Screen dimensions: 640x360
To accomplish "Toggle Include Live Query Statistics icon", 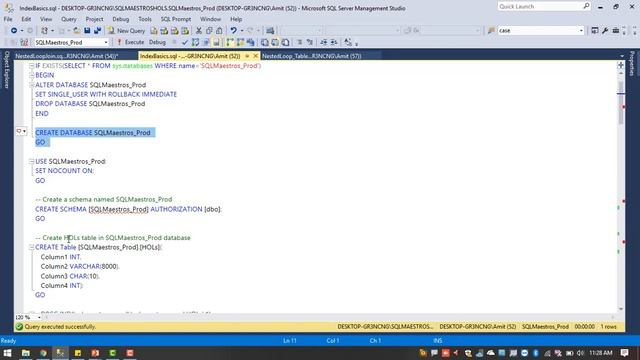I will coord(240,42).
